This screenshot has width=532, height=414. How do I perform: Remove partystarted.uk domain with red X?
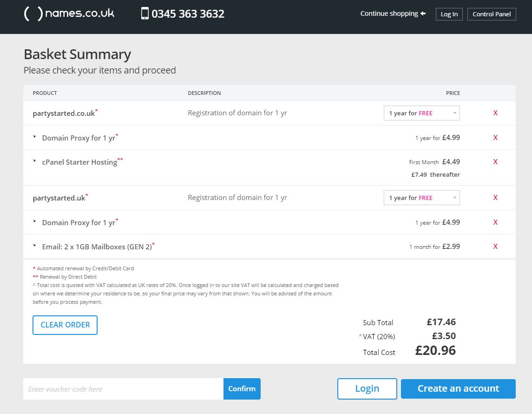click(x=495, y=198)
